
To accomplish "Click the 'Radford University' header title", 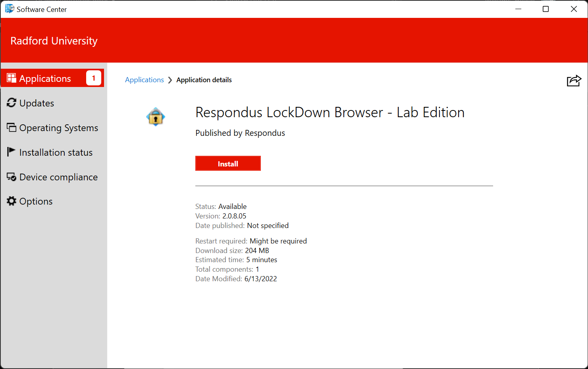I will [x=54, y=41].
